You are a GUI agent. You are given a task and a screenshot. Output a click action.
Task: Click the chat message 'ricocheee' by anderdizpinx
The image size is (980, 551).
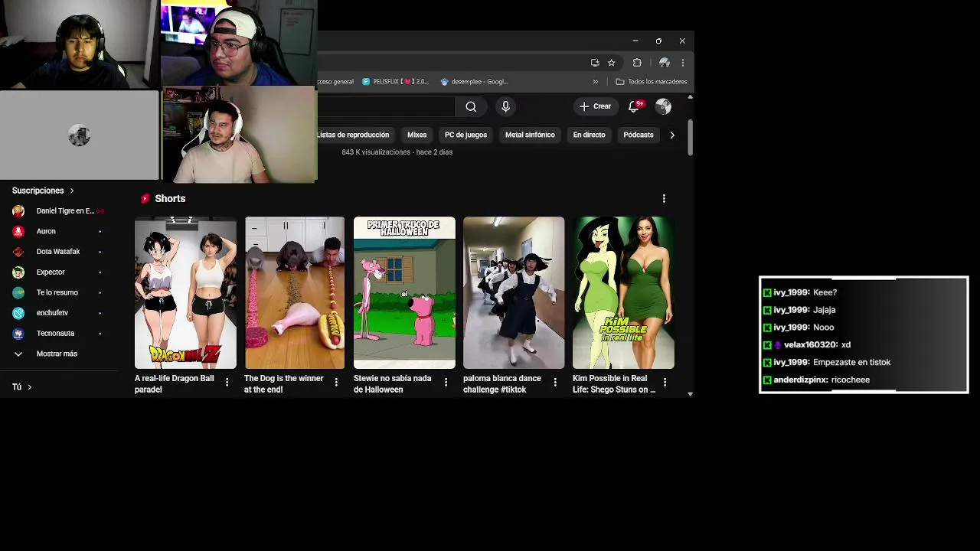[851, 380]
